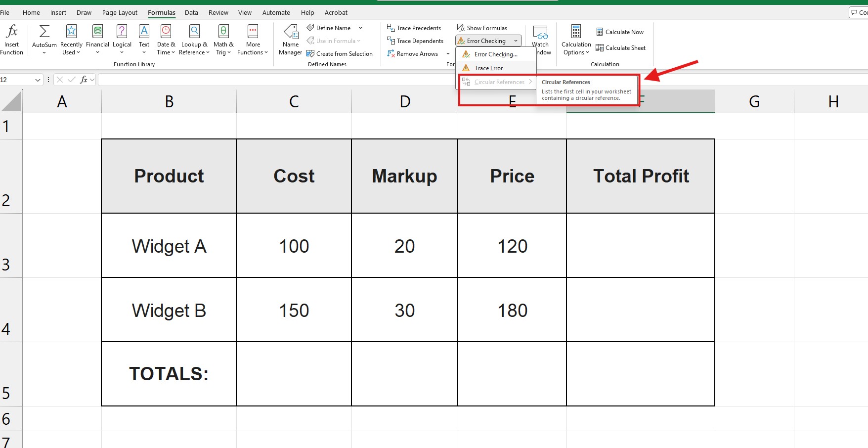Open the Name Manager
The height and width of the screenshot is (448, 868).
290,40
